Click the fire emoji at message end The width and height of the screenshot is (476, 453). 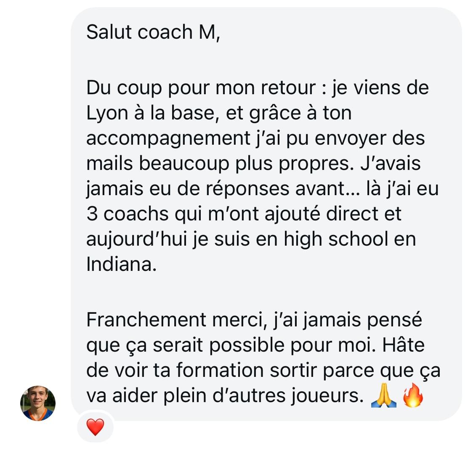click(x=413, y=395)
